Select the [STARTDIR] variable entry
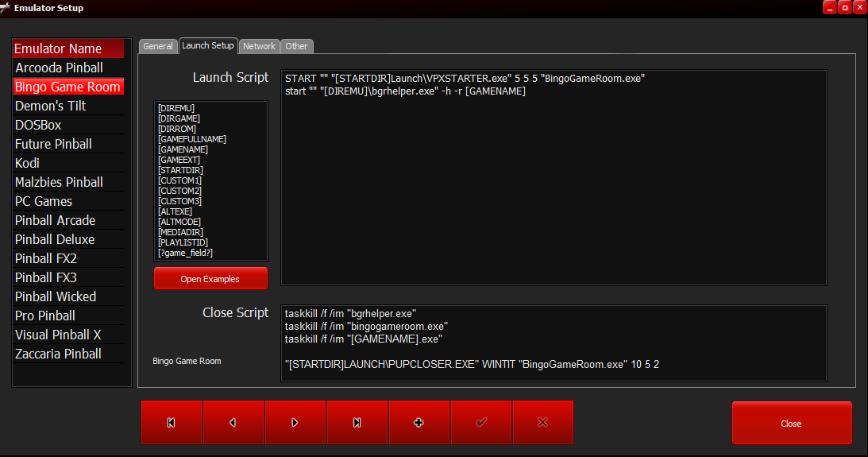Image resolution: width=868 pixels, height=457 pixels. tap(180, 170)
